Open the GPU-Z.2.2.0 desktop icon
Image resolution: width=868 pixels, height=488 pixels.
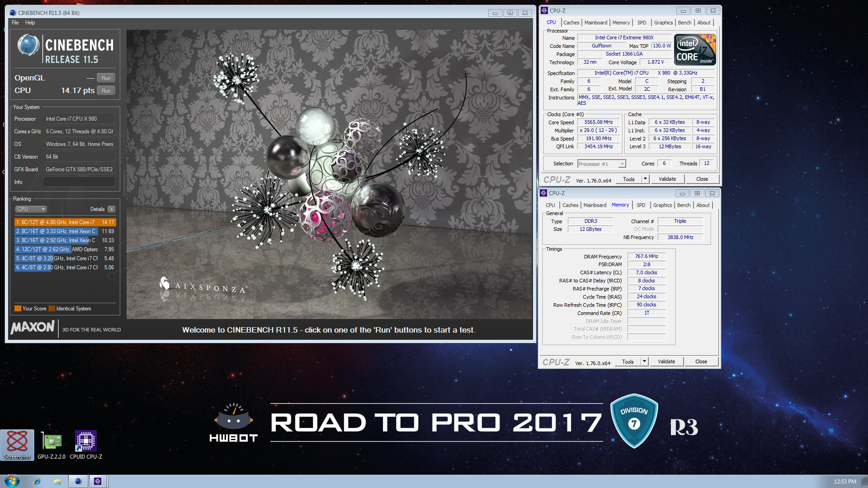(x=52, y=445)
